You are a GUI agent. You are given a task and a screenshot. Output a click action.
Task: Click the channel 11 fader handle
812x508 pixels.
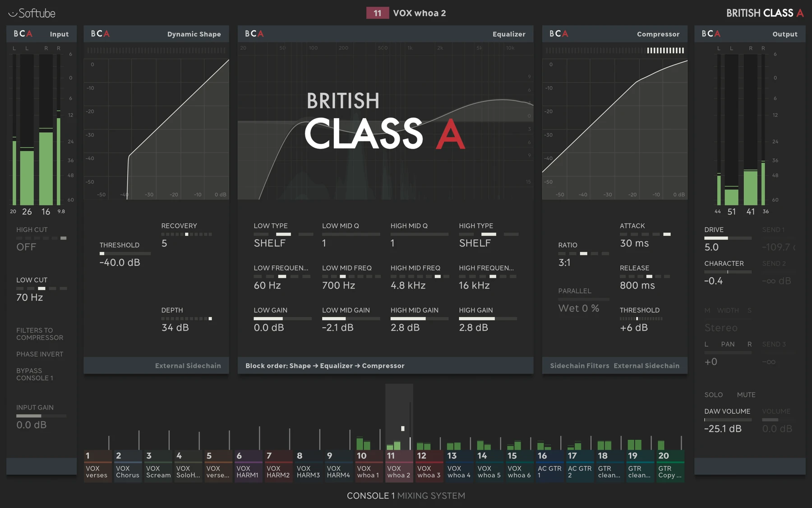coord(403,429)
